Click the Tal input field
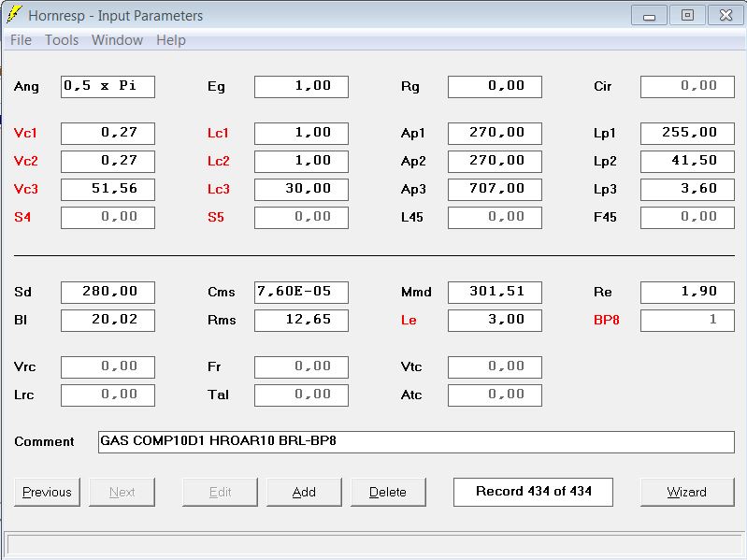The image size is (747, 560). point(301,395)
